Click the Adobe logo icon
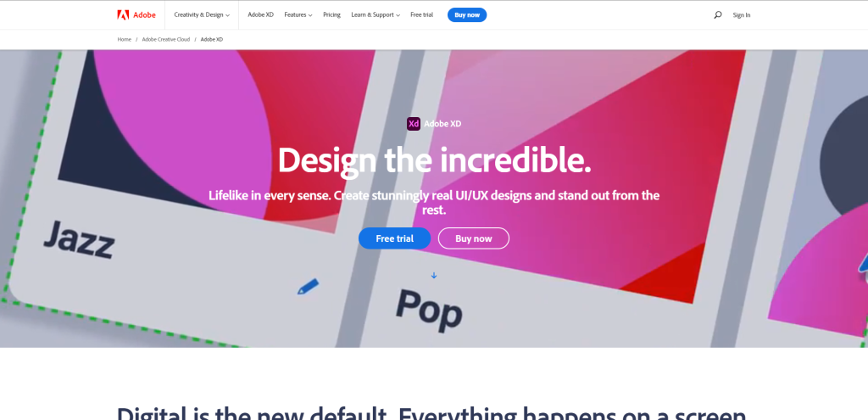The width and height of the screenshot is (868, 420). pyautogui.click(x=123, y=15)
